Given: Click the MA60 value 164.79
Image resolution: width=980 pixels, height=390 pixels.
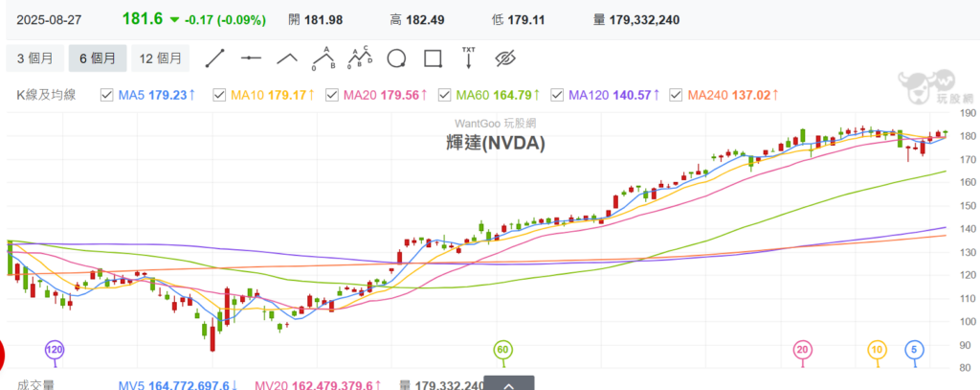Looking at the screenshot, I should 512,95.
